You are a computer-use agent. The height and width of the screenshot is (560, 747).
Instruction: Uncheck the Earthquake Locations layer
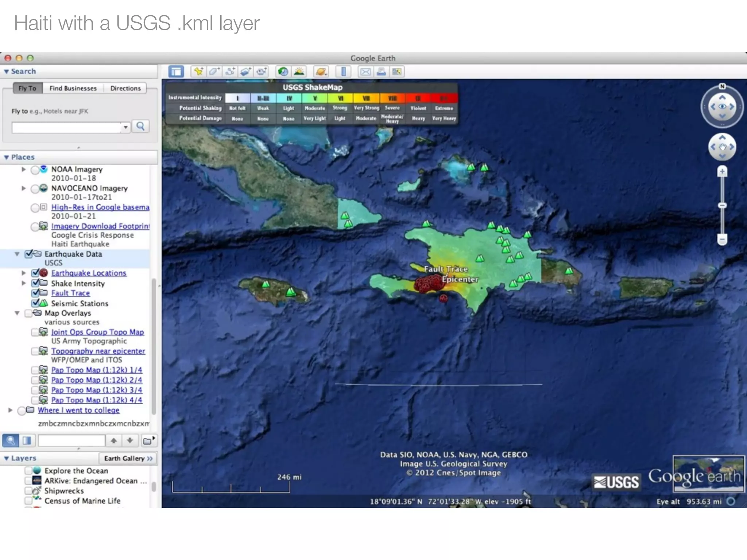click(x=35, y=273)
